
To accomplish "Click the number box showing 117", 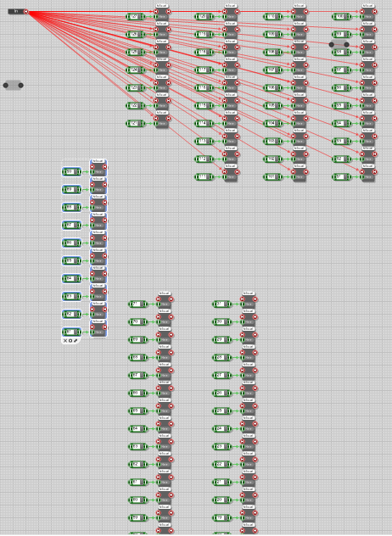I will point(204,70).
